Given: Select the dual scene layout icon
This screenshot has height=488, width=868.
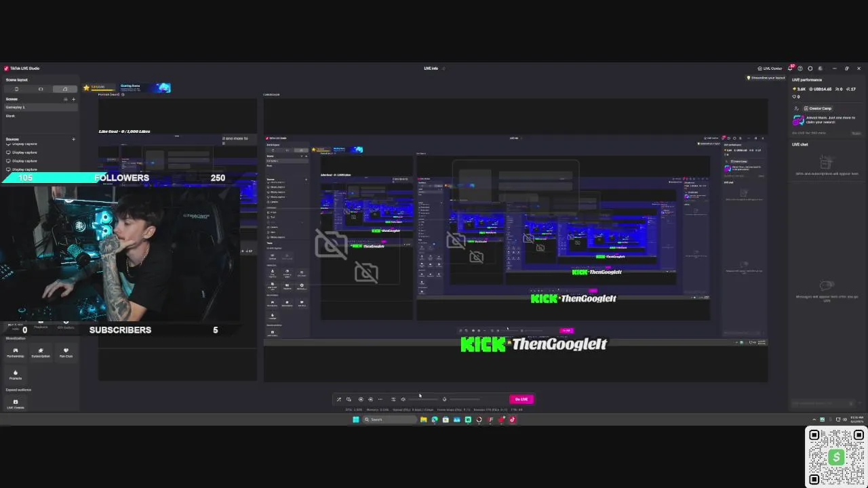Looking at the screenshot, I should tap(65, 89).
